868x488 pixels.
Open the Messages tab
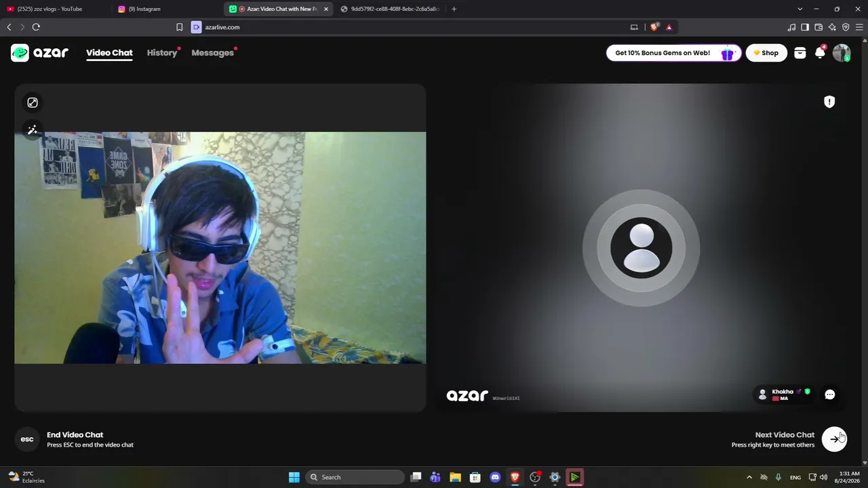pyautogui.click(x=212, y=53)
